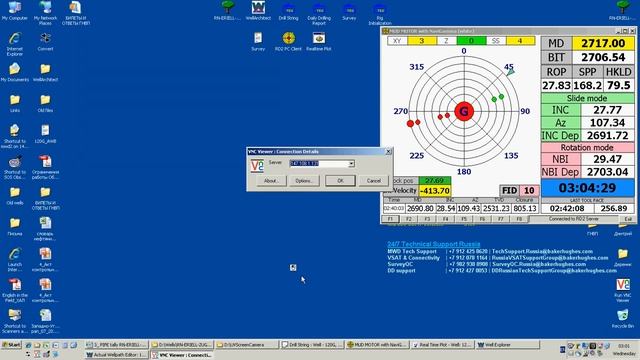This screenshot has width=640, height=360.
Task: Switch to Real Time Plot taskbar button
Action: [x=442, y=345]
